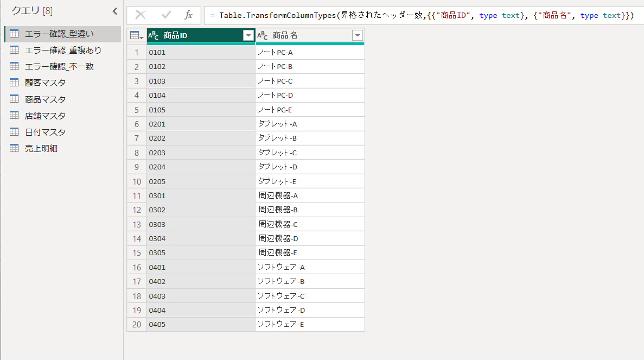This screenshot has height=360, width=644.
Task: Click table icon beside 日付マスタ
Action: pyautogui.click(x=14, y=132)
